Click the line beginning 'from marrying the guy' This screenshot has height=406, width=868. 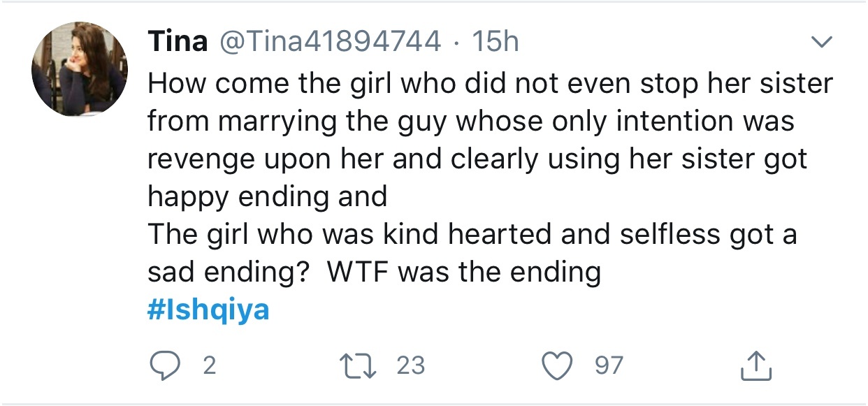click(x=471, y=122)
